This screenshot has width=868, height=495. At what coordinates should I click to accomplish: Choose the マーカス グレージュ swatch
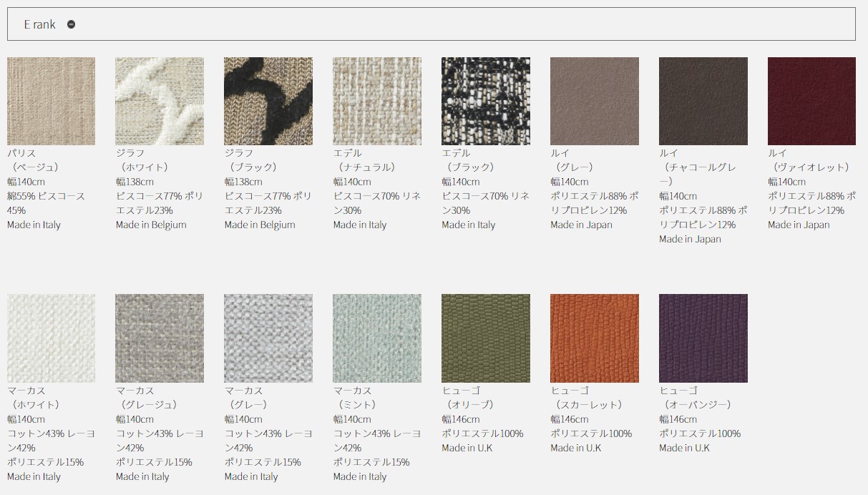point(160,338)
